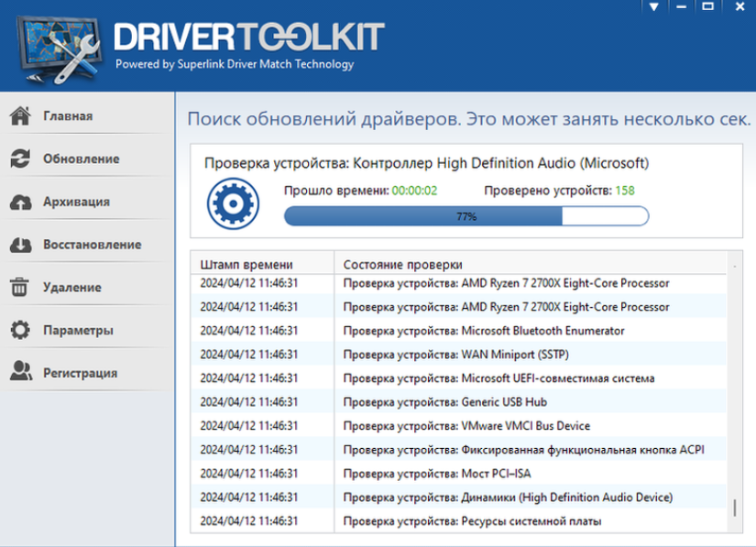Click the Восстановление restore icon

20,245
